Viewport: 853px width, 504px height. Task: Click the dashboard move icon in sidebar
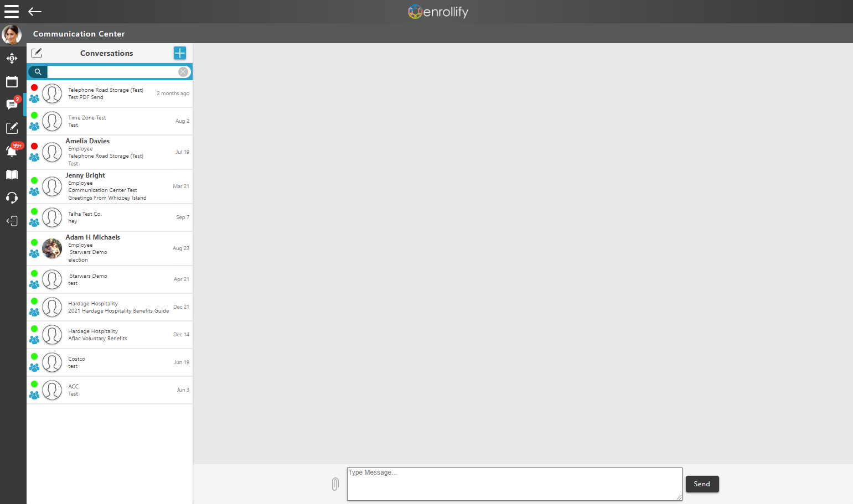12,58
